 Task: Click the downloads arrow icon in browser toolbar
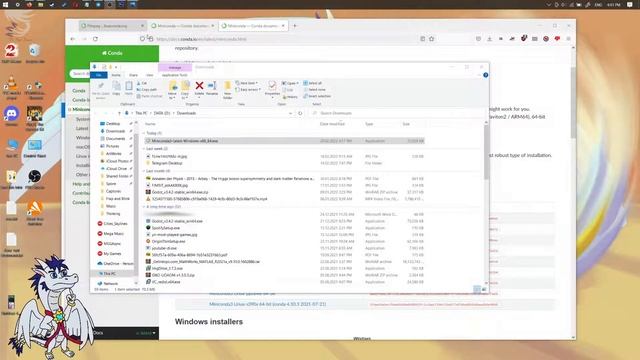click(x=489, y=39)
